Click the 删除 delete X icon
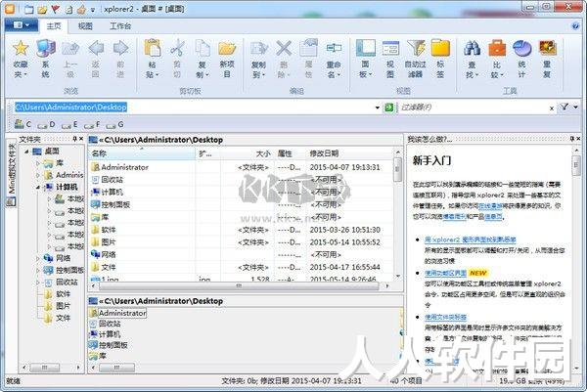This screenshot has height=392, width=587. coord(284,49)
